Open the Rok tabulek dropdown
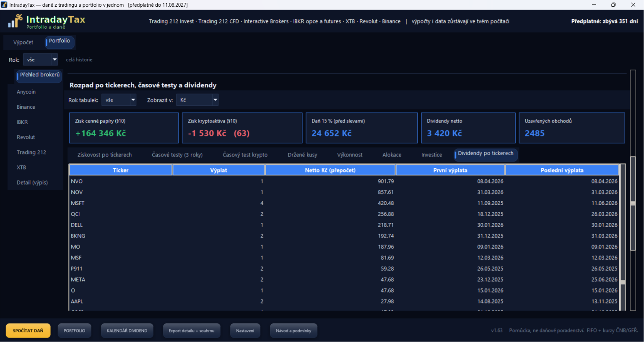 (119, 100)
